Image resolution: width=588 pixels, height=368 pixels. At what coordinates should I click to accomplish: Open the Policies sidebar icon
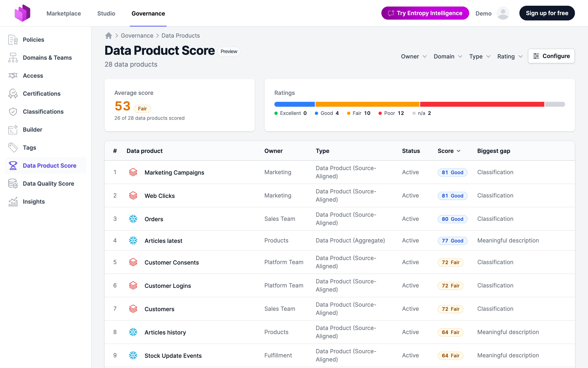[x=13, y=40]
